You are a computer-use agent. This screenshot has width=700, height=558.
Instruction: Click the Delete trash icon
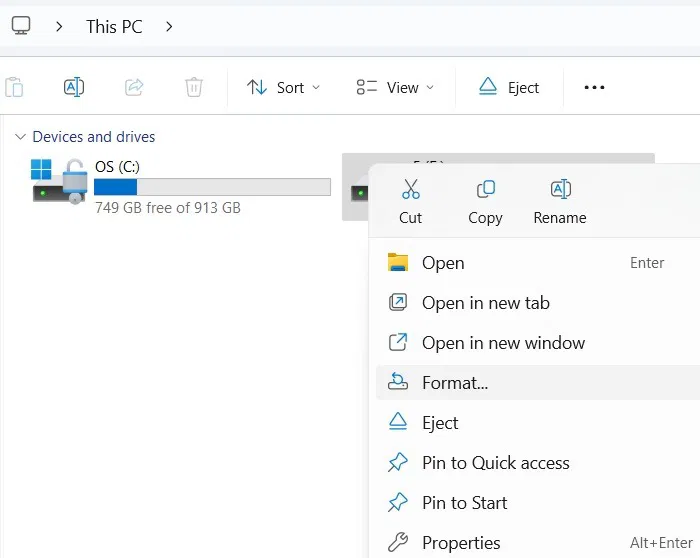(x=194, y=87)
